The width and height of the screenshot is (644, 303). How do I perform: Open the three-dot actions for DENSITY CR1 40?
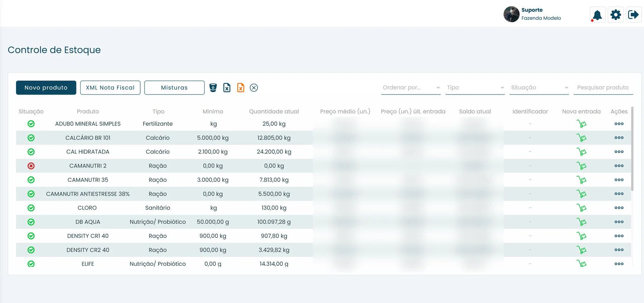(x=619, y=236)
